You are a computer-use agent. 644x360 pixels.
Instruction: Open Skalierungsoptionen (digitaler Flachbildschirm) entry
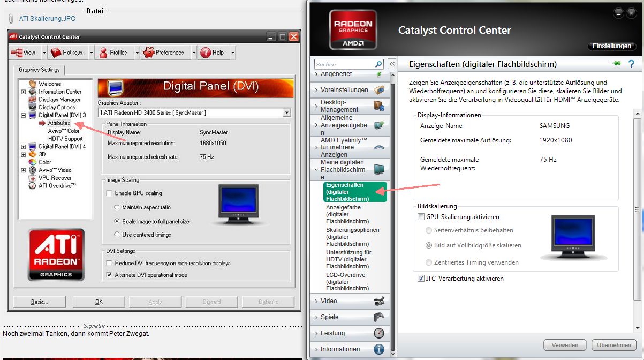353,237
